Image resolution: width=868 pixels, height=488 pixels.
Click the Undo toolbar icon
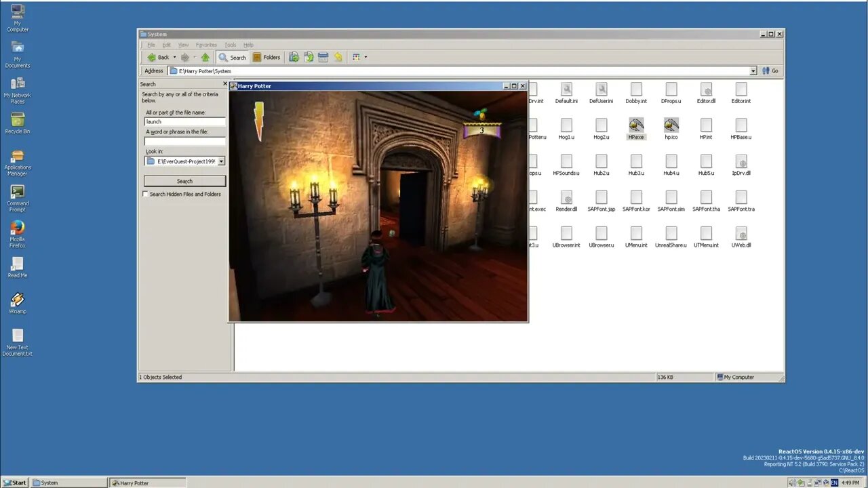coord(338,58)
